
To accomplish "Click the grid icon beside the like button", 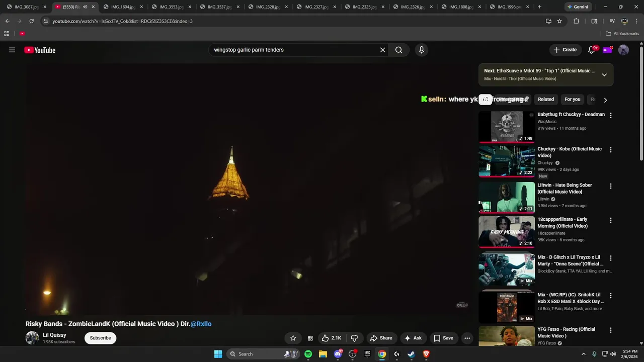I will tap(310, 338).
